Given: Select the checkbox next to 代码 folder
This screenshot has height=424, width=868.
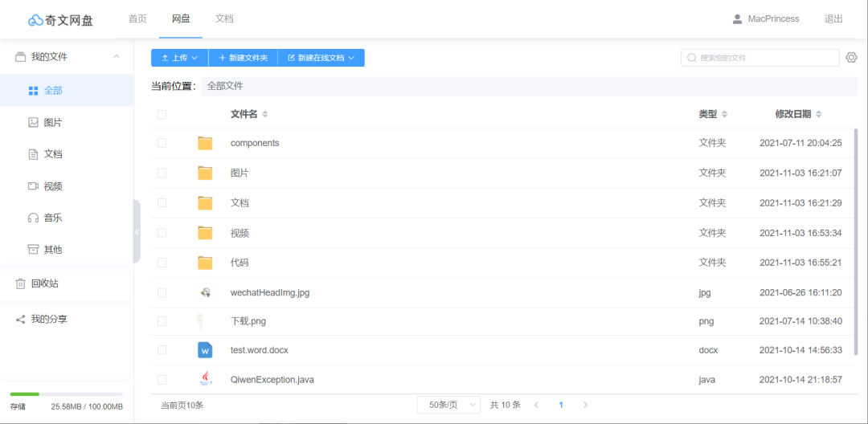Looking at the screenshot, I should (162, 263).
